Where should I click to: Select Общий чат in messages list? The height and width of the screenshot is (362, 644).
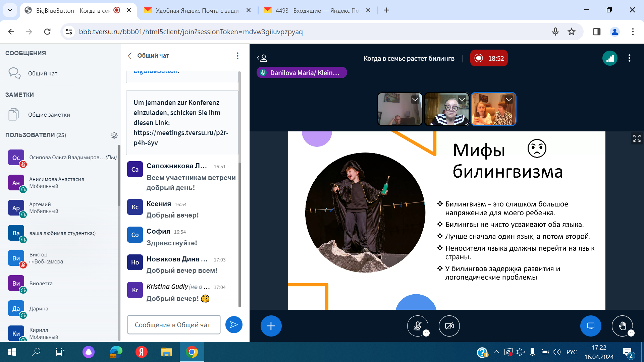43,73
